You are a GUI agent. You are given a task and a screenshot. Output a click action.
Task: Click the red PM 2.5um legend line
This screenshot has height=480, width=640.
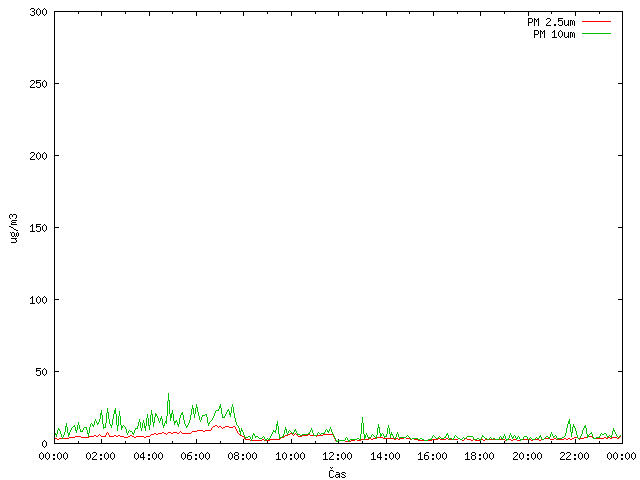[x=596, y=22]
